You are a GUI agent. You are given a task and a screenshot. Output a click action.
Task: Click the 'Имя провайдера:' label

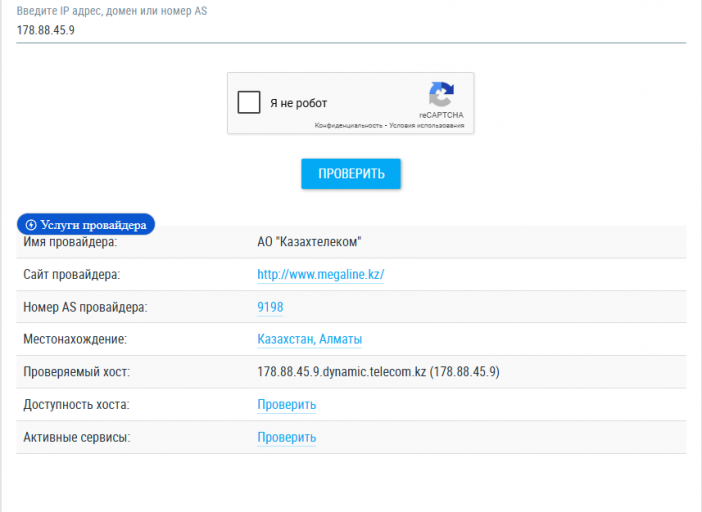[x=70, y=242]
